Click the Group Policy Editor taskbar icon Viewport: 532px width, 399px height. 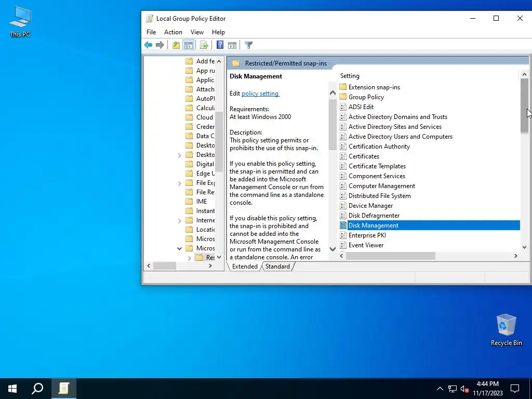(x=64, y=389)
